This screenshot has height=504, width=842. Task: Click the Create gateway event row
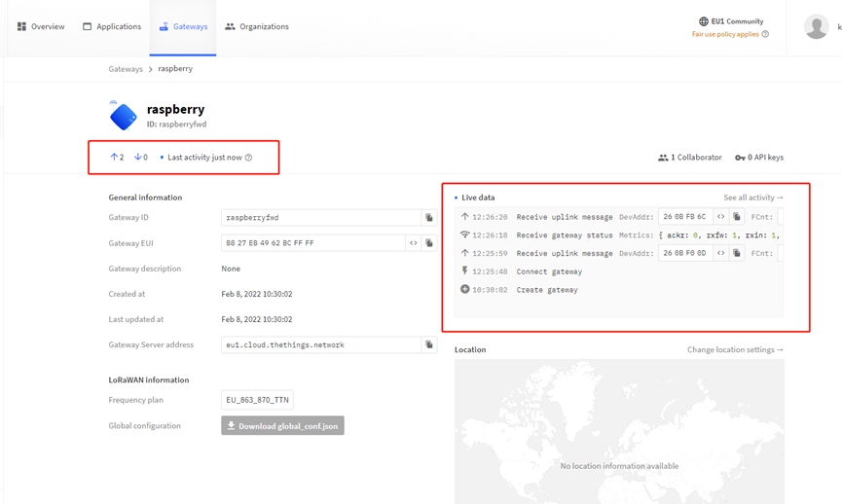[x=619, y=290]
